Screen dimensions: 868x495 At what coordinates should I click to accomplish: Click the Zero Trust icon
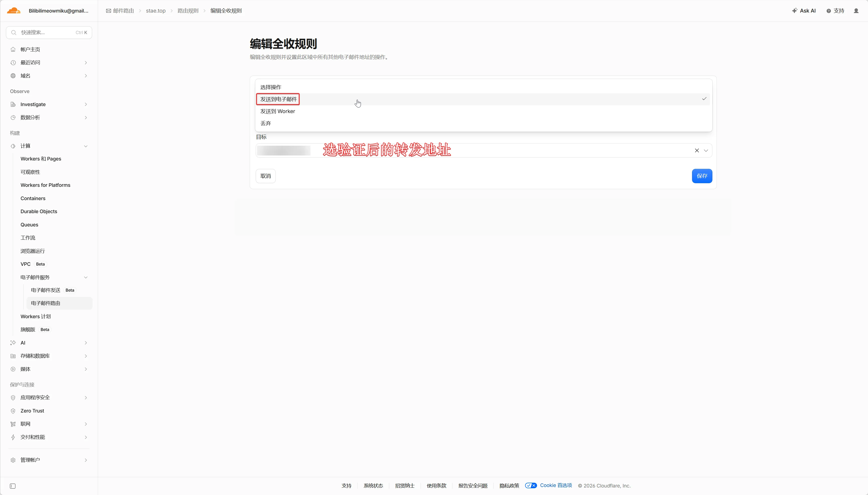point(13,411)
